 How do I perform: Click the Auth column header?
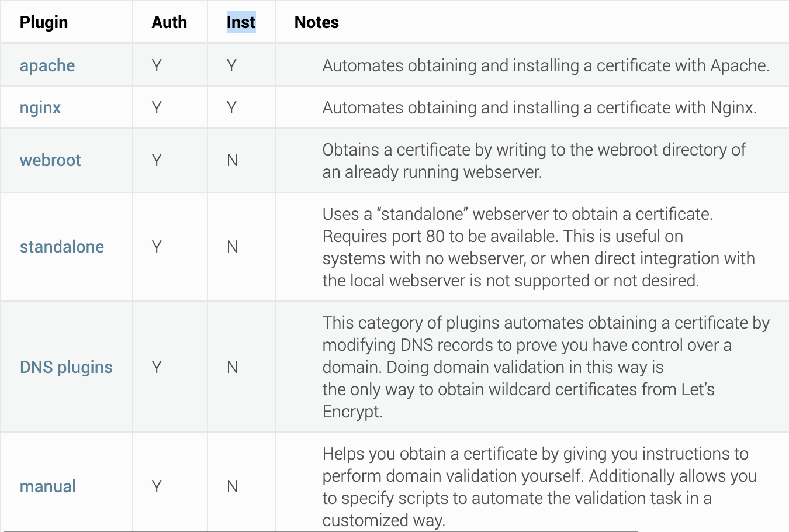click(x=169, y=22)
